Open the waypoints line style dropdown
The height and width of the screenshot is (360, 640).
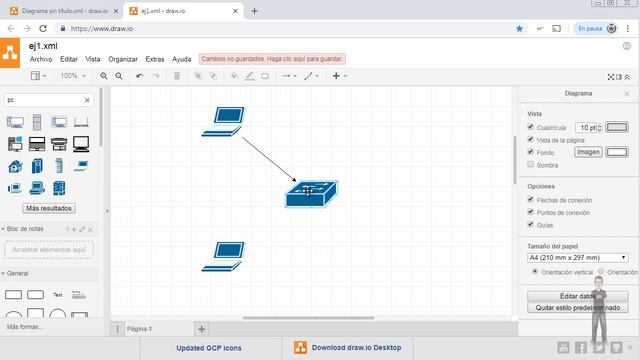click(x=311, y=76)
